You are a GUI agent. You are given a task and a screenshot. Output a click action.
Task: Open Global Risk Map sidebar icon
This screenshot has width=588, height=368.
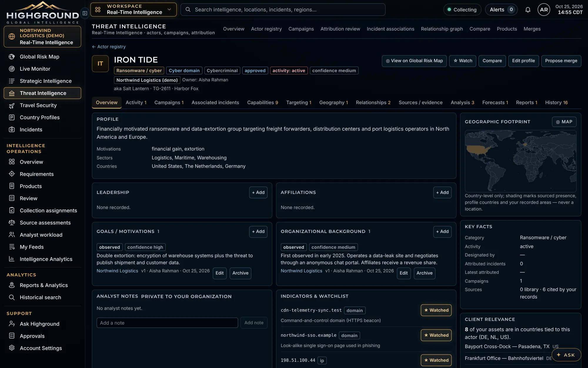(12, 57)
